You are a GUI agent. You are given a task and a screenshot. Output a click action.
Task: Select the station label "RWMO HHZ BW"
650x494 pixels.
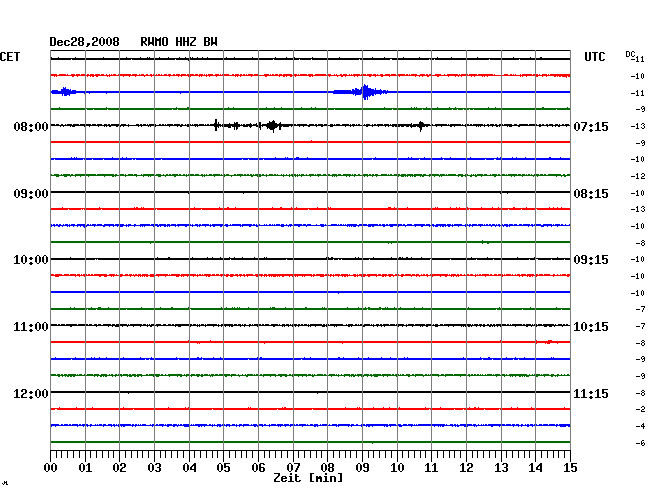coord(179,42)
